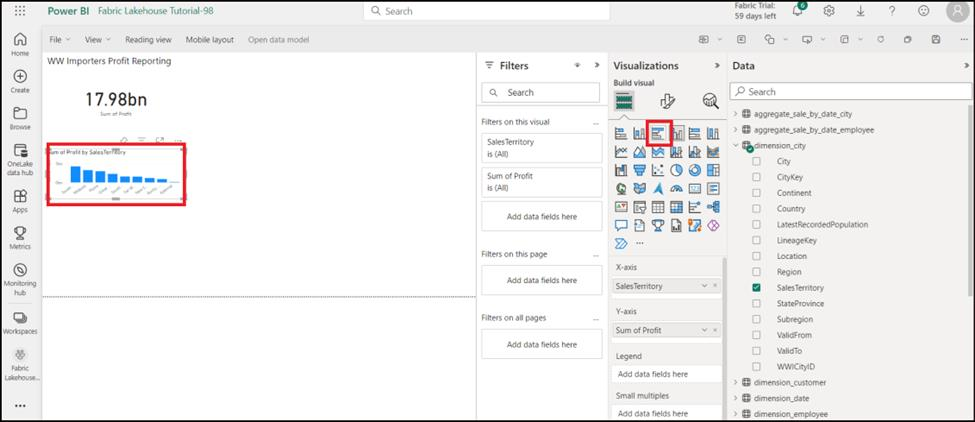Expand the aggregate_sale_by_date_city table

[x=736, y=114]
